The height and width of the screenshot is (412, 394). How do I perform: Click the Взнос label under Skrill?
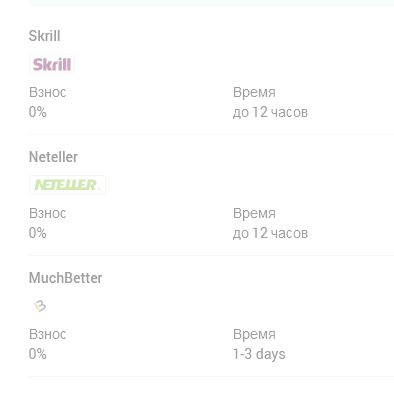(x=48, y=92)
